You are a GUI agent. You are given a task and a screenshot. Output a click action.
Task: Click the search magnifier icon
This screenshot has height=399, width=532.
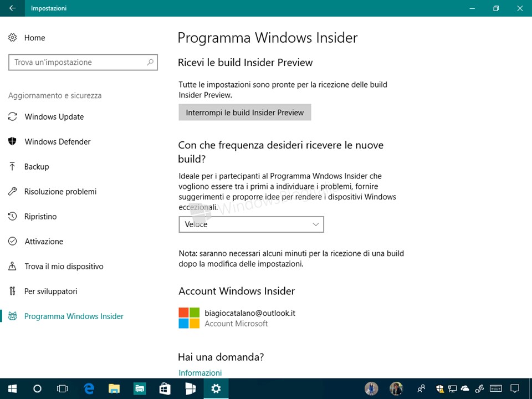tap(150, 62)
